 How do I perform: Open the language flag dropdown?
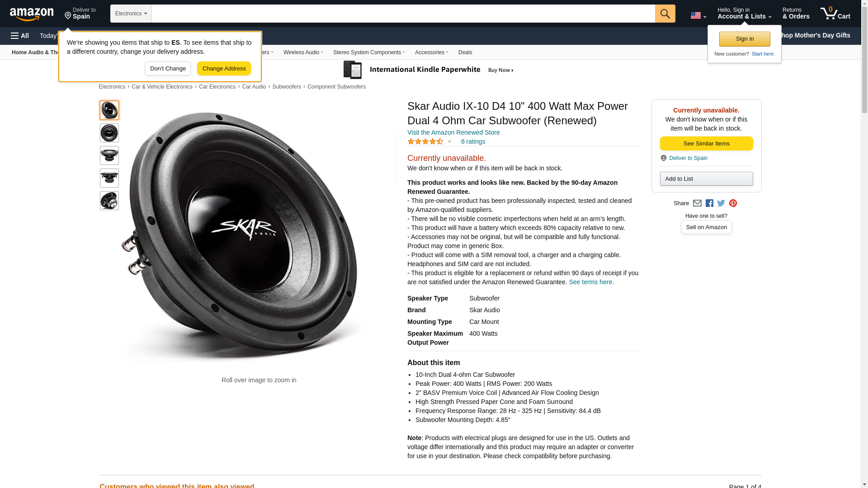(x=698, y=15)
